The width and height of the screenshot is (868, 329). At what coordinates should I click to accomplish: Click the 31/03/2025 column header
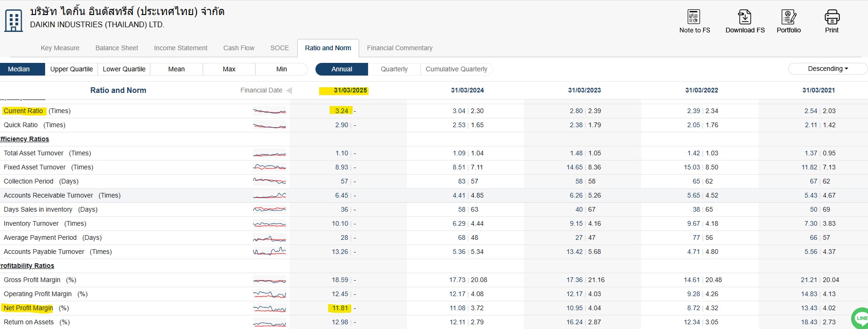coord(350,90)
